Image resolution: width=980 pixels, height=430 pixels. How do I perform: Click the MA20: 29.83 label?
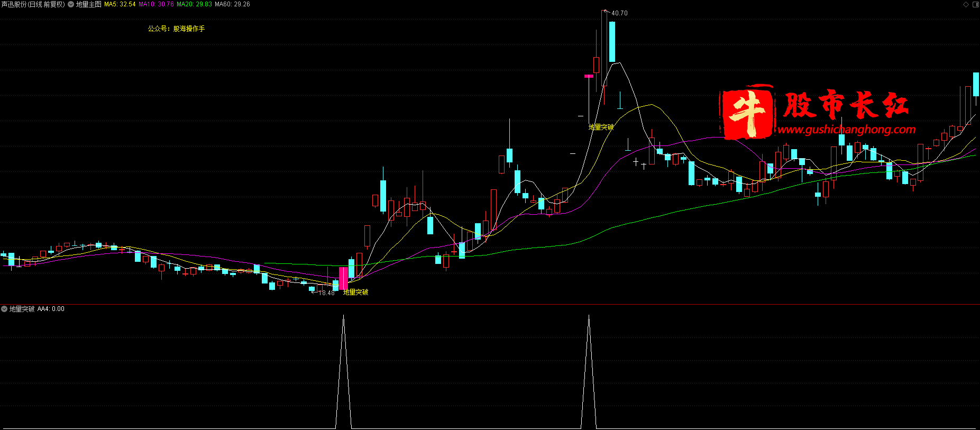[x=194, y=4]
